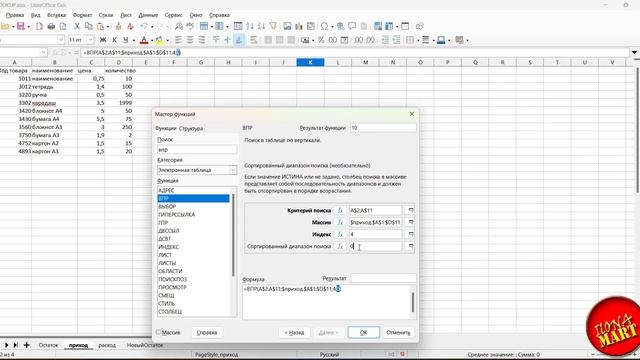This screenshot has height=360, width=640.
Task: Switch to the расход sheet tab
Action: pyautogui.click(x=107, y=345)
